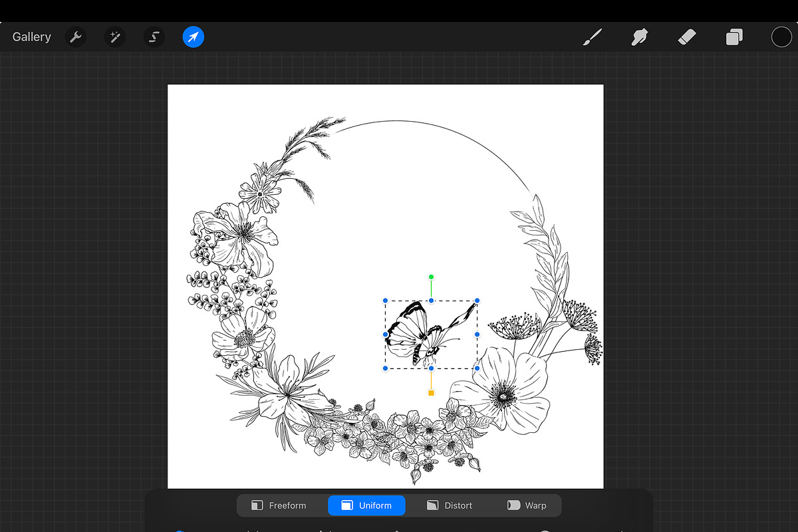
Task: Open the Layers panel
Action: click(734, 37)
